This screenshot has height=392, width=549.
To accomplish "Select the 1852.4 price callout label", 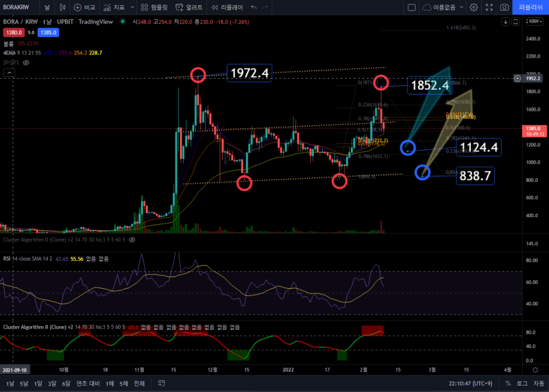I will tap(429, 85).
